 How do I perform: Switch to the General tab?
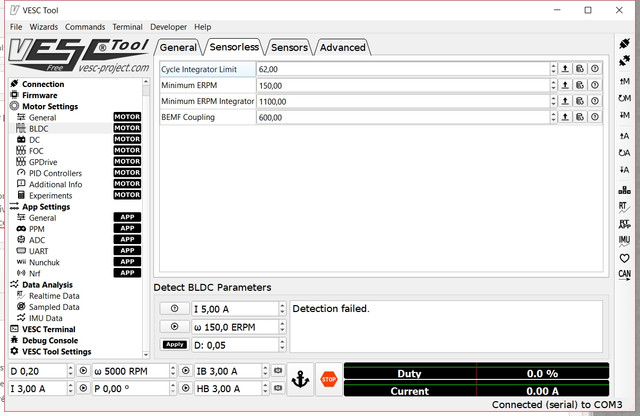tap(178, 47)
